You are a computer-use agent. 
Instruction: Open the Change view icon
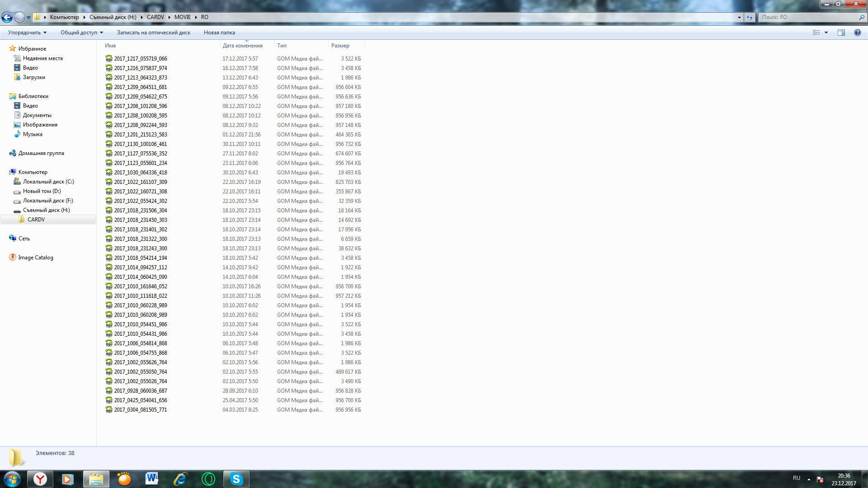tap(816, 33)
